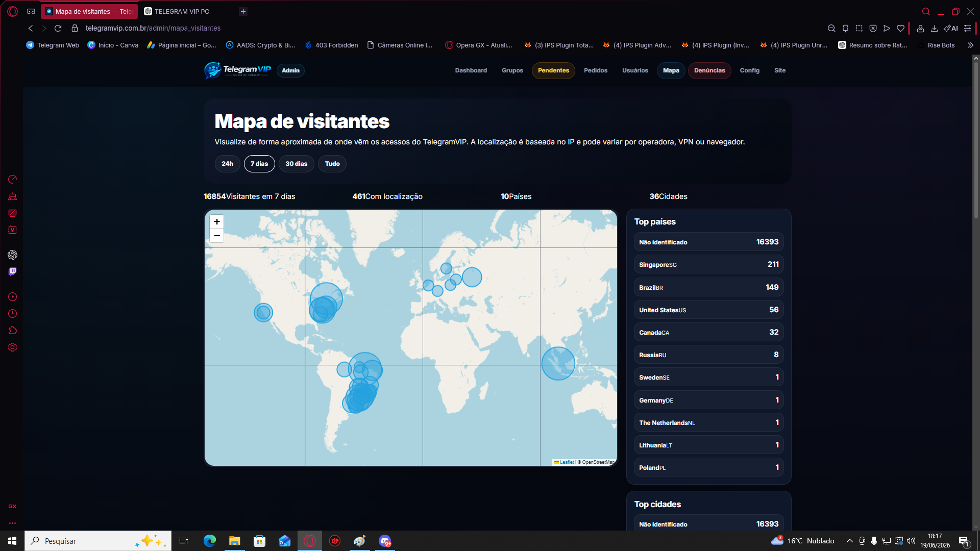This screenshot has height=551, width=980.
Task: Click the United States US country row
Action: (708, 310)
